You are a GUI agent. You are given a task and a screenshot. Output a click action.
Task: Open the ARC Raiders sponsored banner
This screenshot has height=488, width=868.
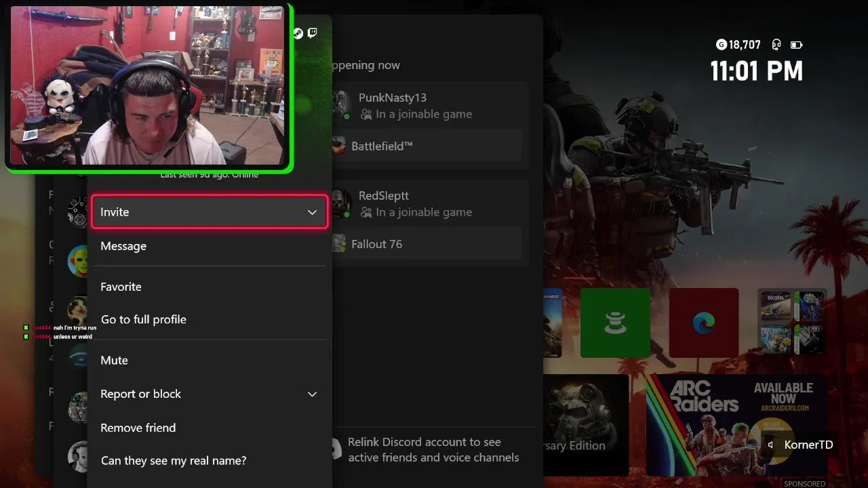click(737, 425)
